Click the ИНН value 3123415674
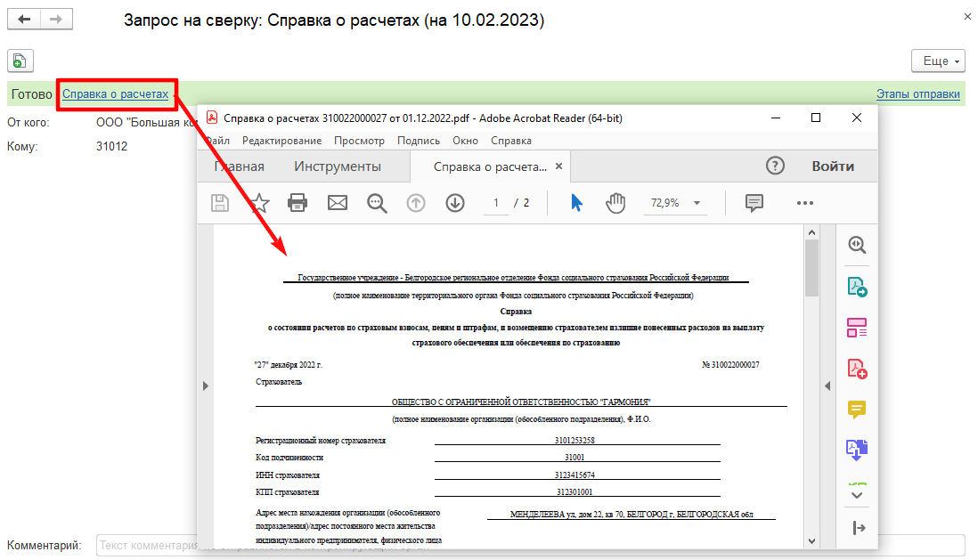978x560 pixels. (575, 475)
